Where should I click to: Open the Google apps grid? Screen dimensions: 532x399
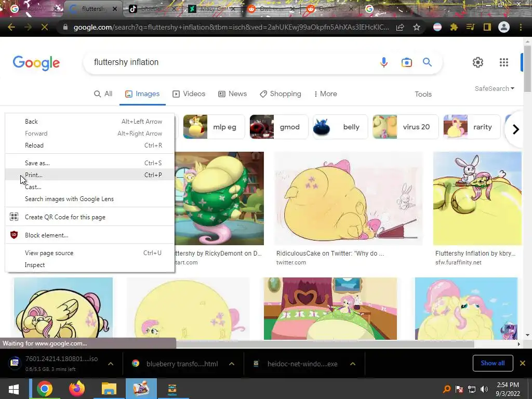[504, 62]
